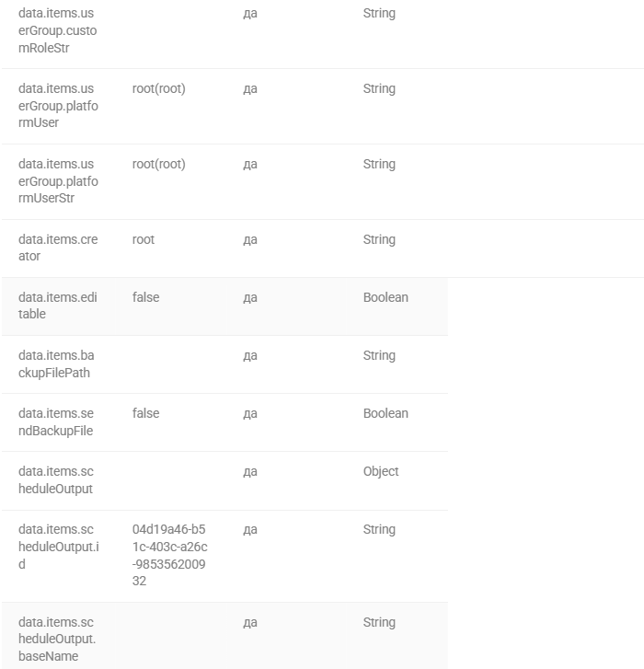This screenshot has width=644, height=669.
Task: Click the data.items.userGroup.platformUser parameter cell
Action: [x=58, y=106]
